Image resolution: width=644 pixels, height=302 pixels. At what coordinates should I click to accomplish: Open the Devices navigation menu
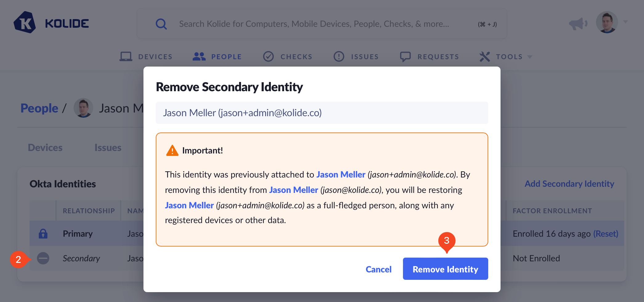tap(146, 57)
